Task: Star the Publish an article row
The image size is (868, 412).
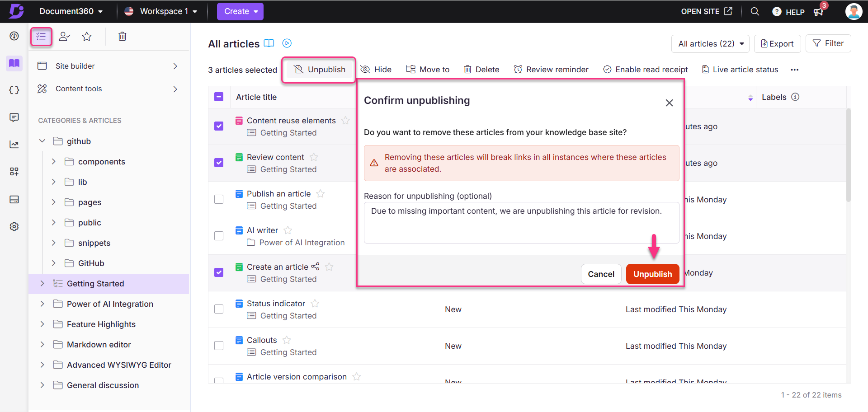Action: coord(321,193)
